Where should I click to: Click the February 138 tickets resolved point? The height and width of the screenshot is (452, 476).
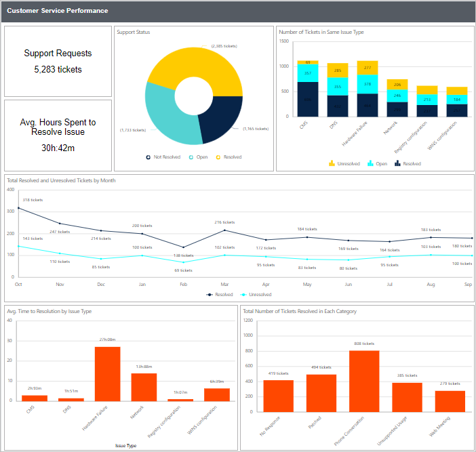pyautogui.click(x=183, y=247)
